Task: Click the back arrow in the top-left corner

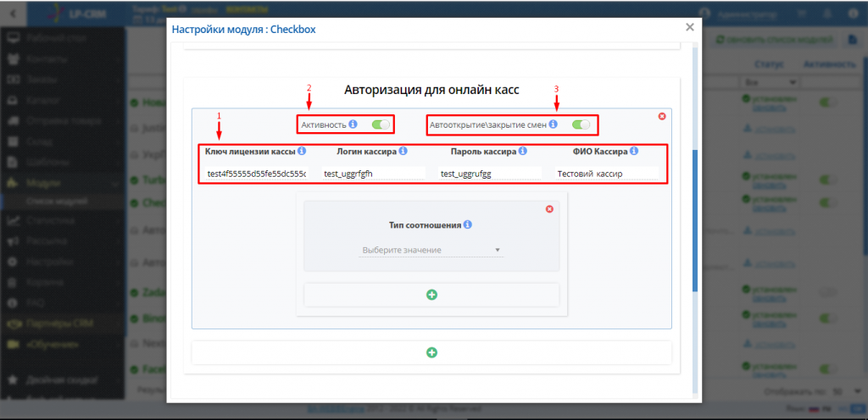Action: click(13, 13)
